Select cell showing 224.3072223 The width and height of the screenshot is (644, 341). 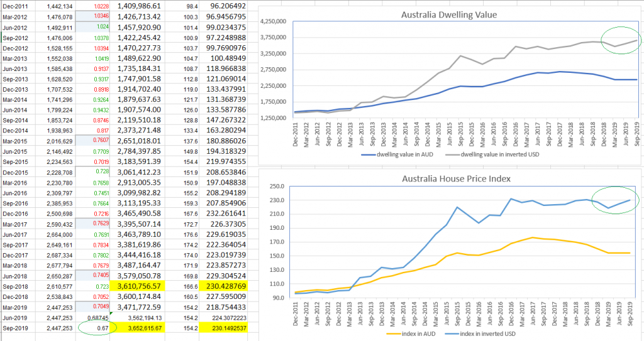point(229,318)
